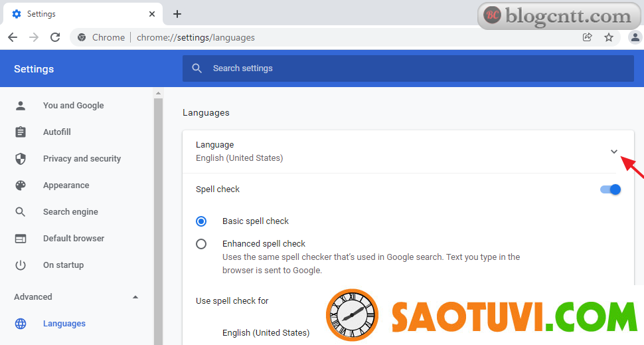Click the Search engine magnifier icon
Screen dimensions: 644x345
point(21,212)
